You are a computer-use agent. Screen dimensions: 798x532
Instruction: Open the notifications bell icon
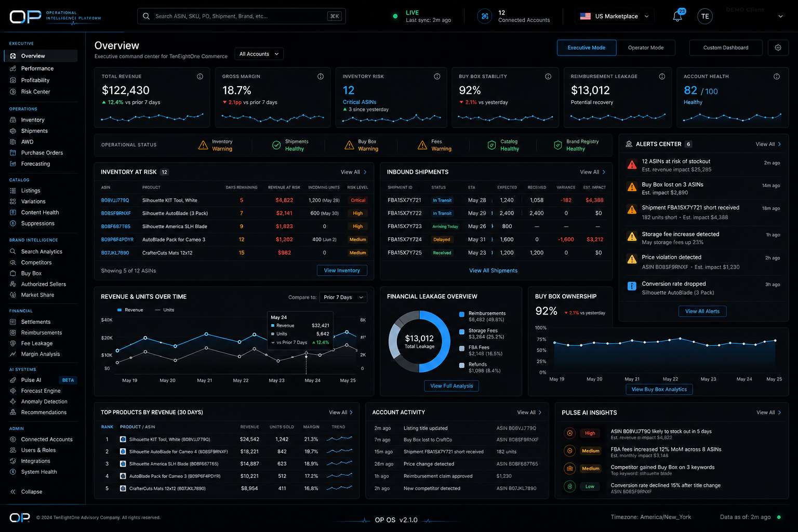tap(677, 17)
